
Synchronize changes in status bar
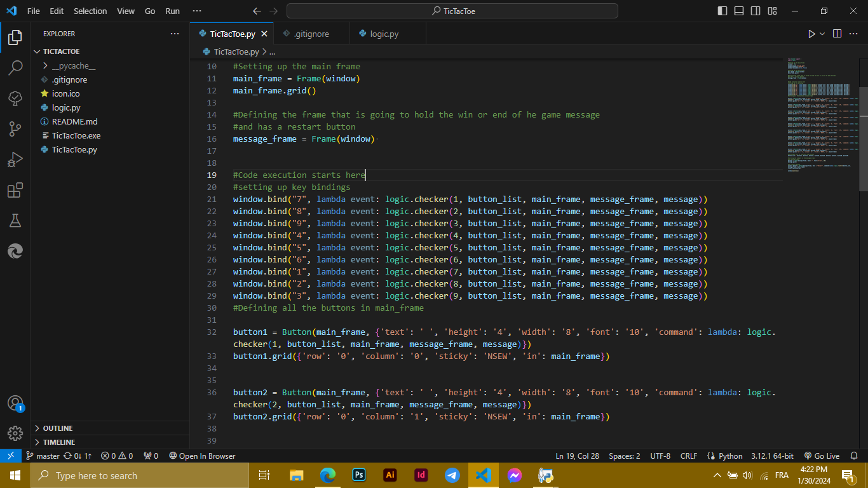[78, 456]
